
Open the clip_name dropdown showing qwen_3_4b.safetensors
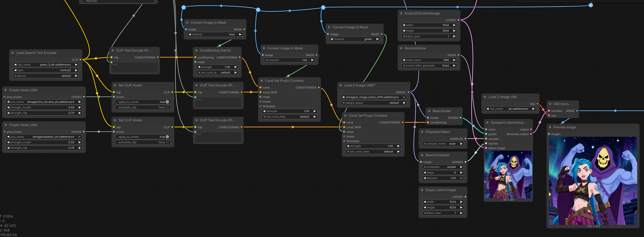click(x=46, y=65)
